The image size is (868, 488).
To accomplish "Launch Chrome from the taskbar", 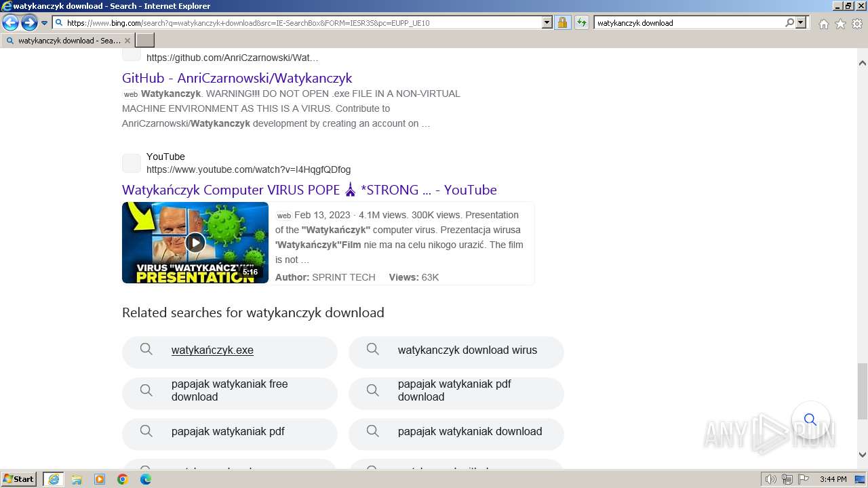I will coord(123,479).
